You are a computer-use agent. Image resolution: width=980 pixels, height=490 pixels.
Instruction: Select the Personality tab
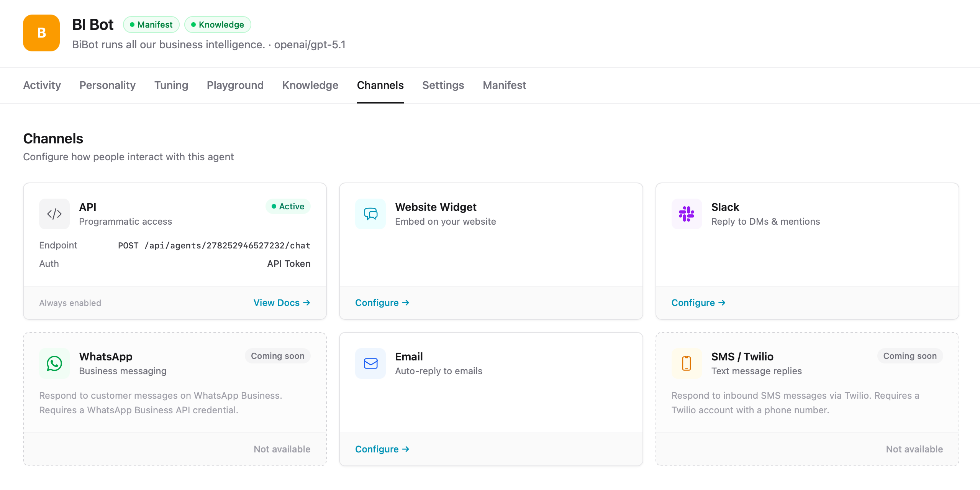107,85
